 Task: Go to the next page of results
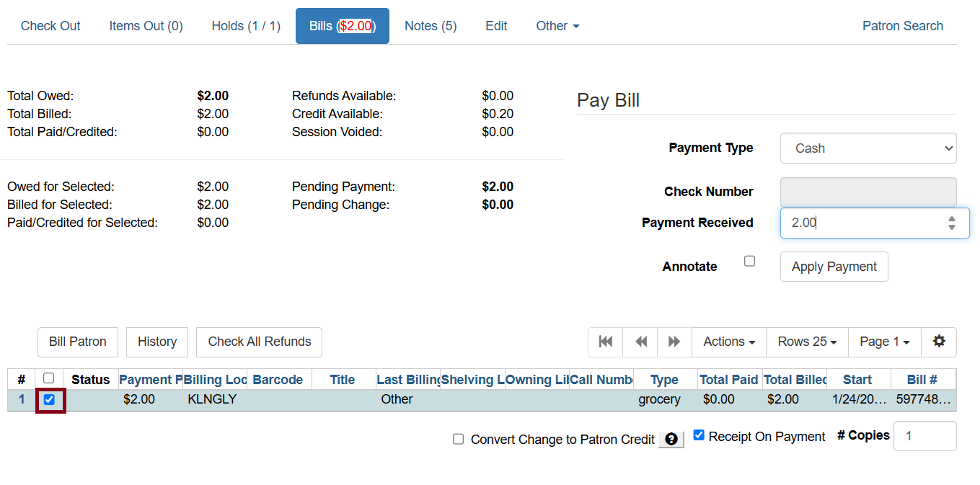click(x=674, y=342)
